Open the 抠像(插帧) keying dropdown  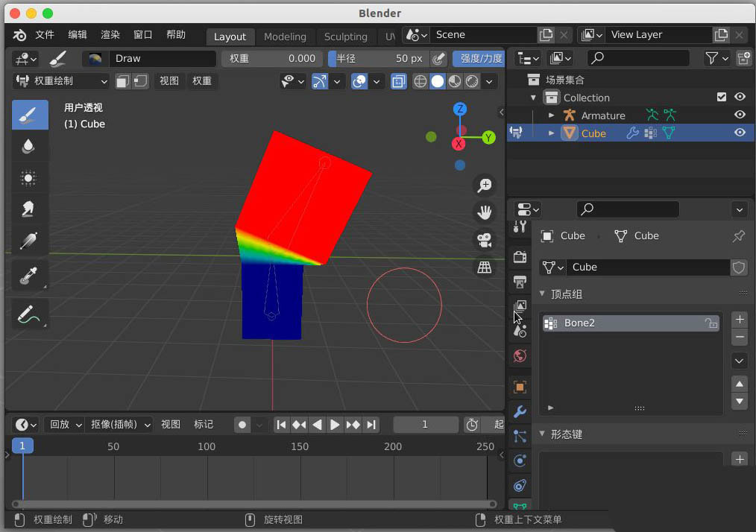[120, 425]
